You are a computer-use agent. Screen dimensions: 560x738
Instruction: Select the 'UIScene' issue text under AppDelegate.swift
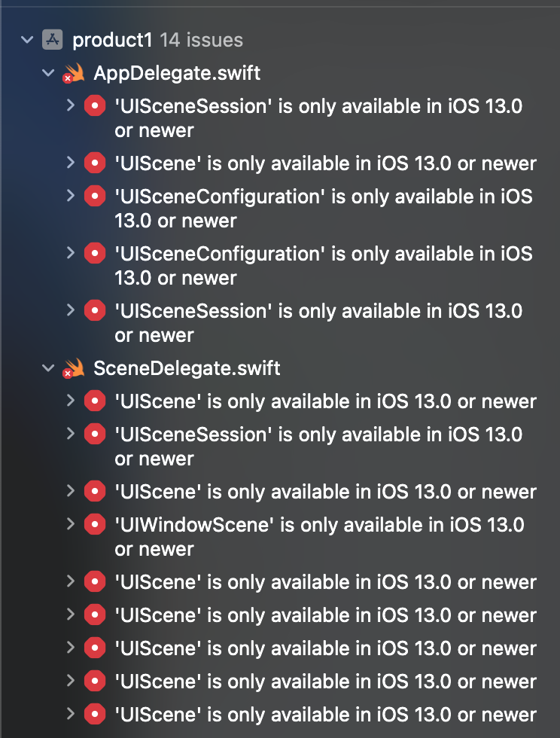click(326, 163)
